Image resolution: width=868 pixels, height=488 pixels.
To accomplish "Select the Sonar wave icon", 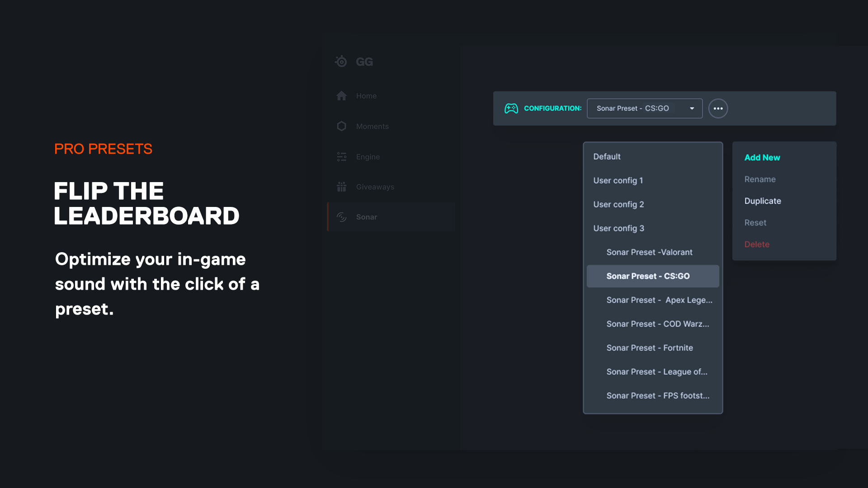I will coord(341,217).
